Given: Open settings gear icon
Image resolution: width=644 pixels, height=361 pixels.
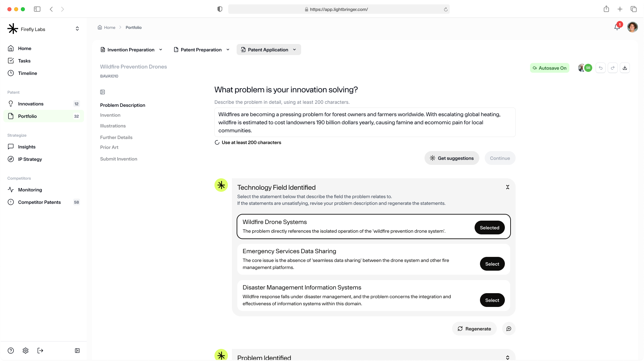Looking at the screenshot, I should (26, 351).
